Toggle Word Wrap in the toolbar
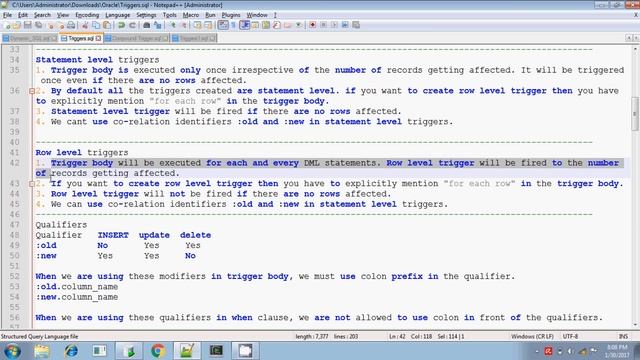 222,25
